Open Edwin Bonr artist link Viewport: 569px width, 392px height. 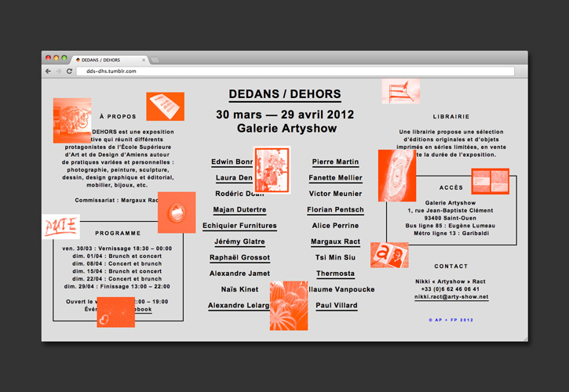coord(232,162)
